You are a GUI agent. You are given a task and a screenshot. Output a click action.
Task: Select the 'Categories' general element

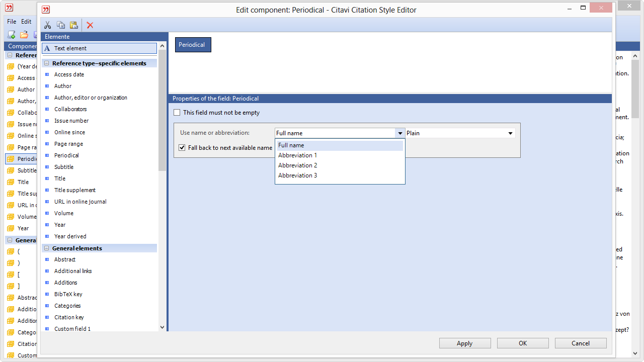point(67,306)
